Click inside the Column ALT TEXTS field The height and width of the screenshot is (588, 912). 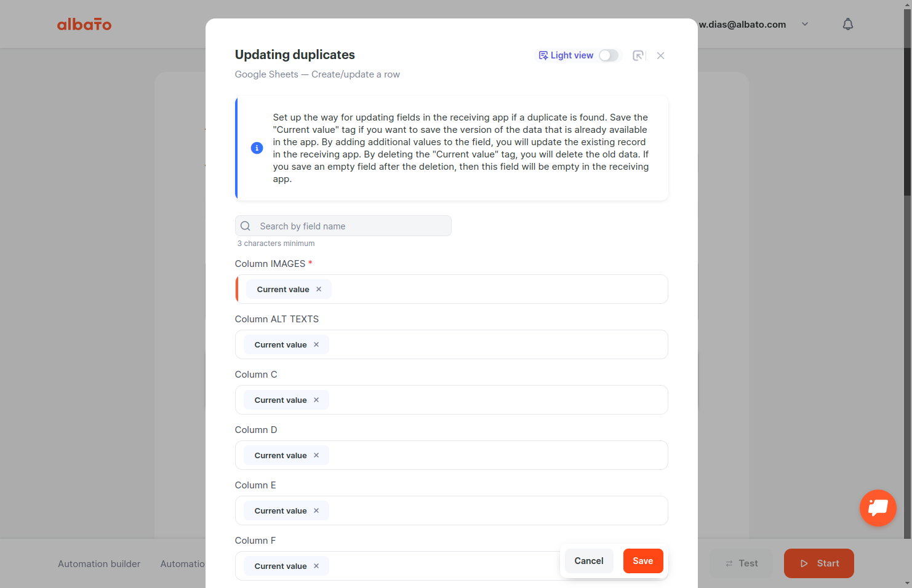[x=452, y=344]
